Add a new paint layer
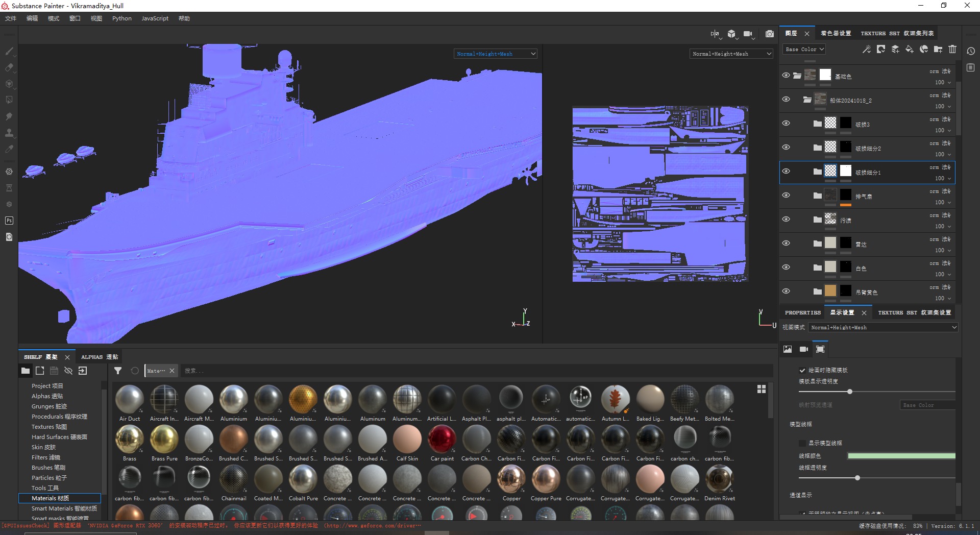Image resolution: width=980 pixels, height=535 pixels. (x=895, y=49)
